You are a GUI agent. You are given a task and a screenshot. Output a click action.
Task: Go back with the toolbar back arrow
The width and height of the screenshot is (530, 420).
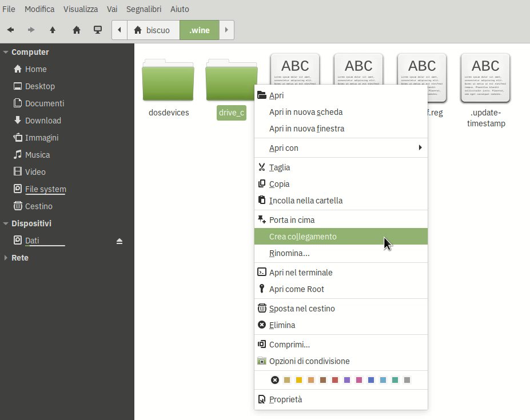(x=10, y=30)
